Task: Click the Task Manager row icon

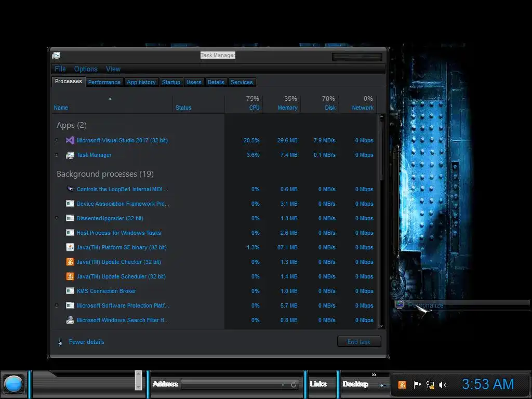Action: tap(70, 155)
